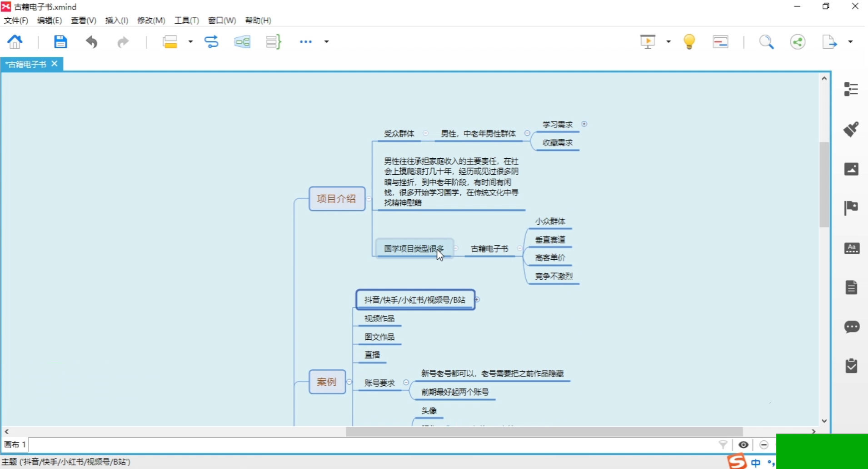Collapse the 账号要求 branch
The height and width of the screenshot is (469, 868).
click(x=406, y=383)
